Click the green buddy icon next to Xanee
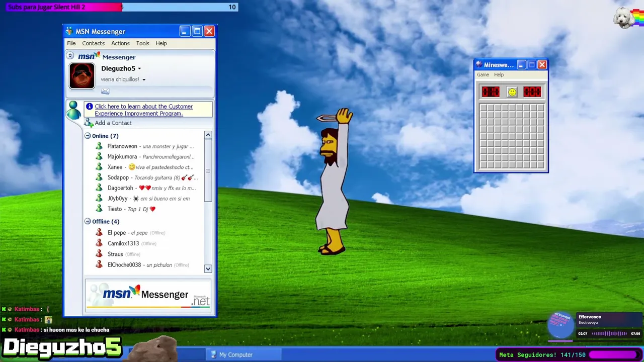This screenshot has height=362, width=644. (x=99, y=167)
